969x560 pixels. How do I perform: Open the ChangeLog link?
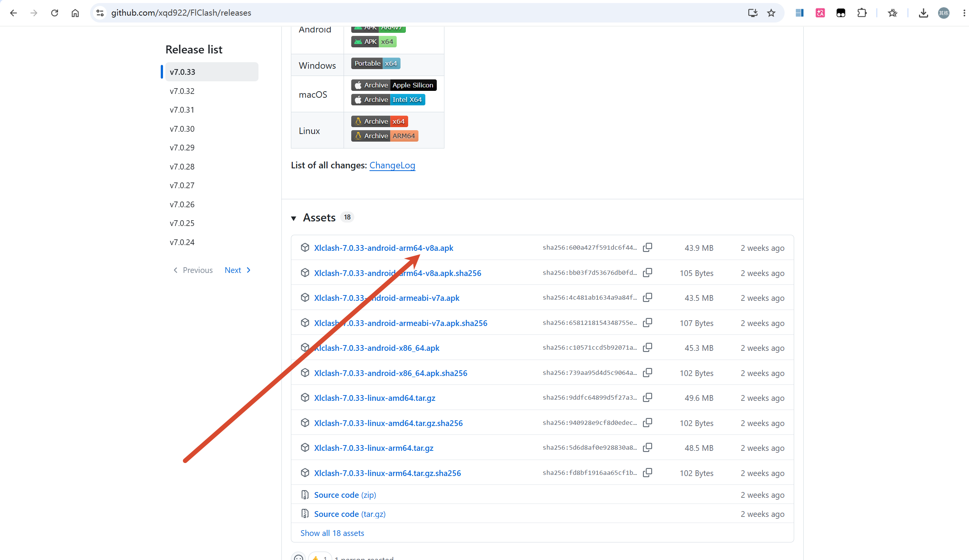(x=392, y=165)
